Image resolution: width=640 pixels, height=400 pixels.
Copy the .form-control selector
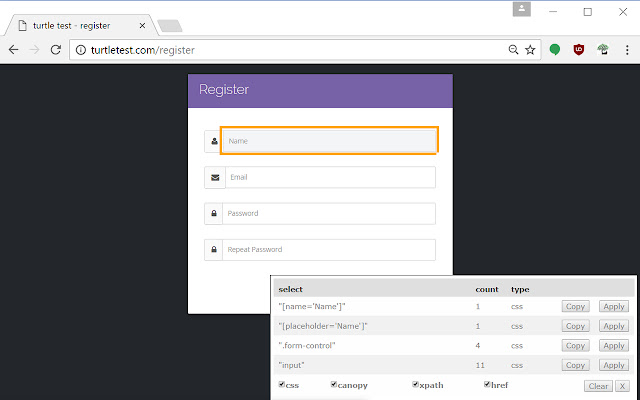pyautogui.click(x=576, y=346)
